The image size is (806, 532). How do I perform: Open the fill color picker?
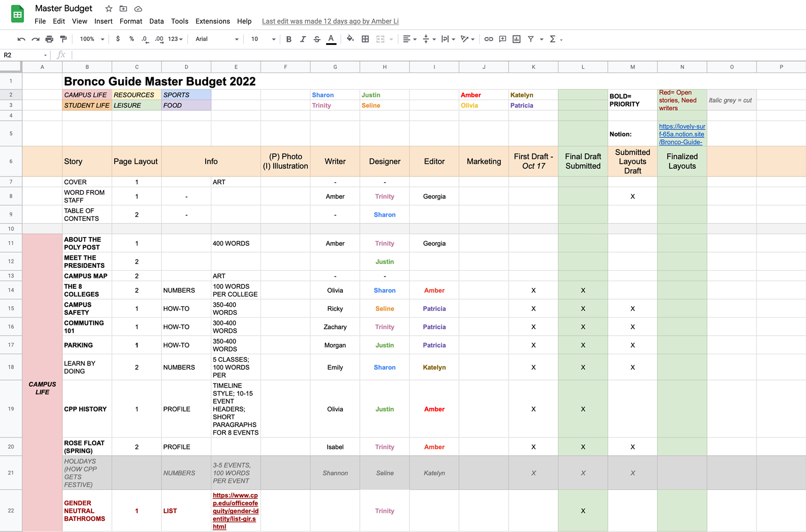[x=350, y=39]
